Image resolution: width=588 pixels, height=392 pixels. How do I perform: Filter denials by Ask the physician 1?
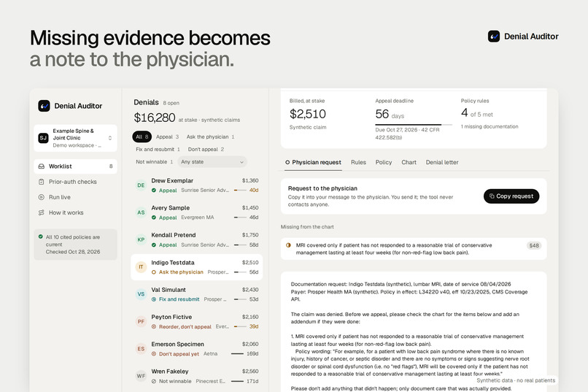(x=210, y=137)
